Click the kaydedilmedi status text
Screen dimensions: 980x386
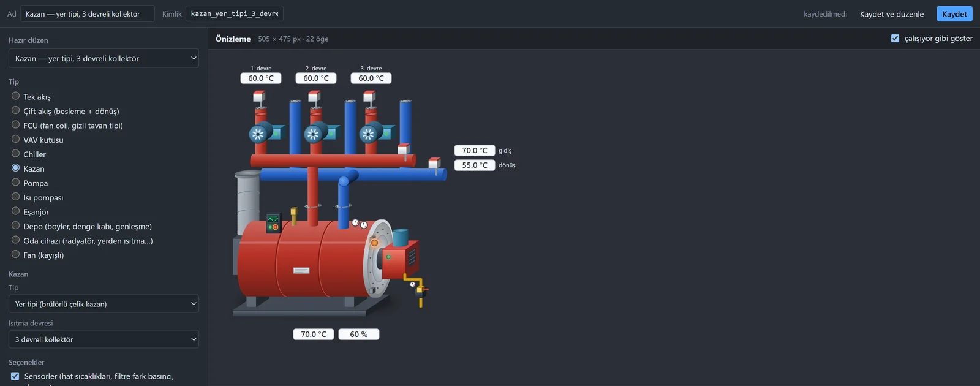tap(825, 14)
